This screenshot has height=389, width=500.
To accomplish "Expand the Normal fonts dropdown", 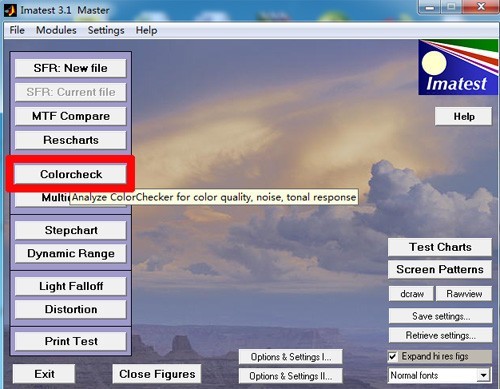I will [483, 376].
